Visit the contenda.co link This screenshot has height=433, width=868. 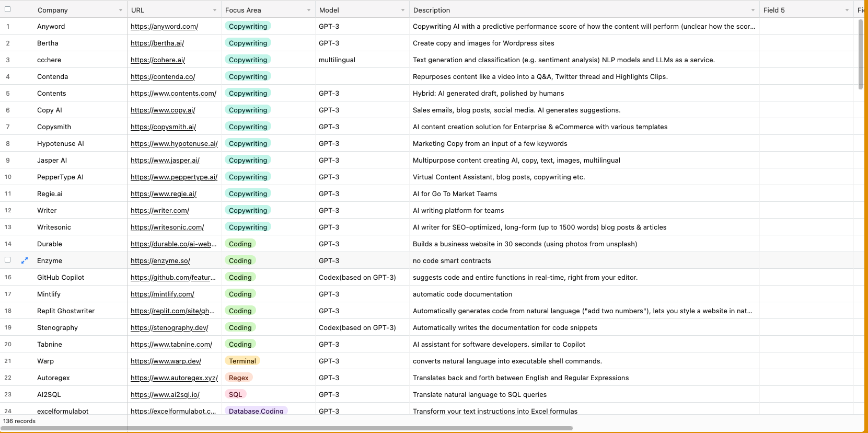click(x=163, y=77)
